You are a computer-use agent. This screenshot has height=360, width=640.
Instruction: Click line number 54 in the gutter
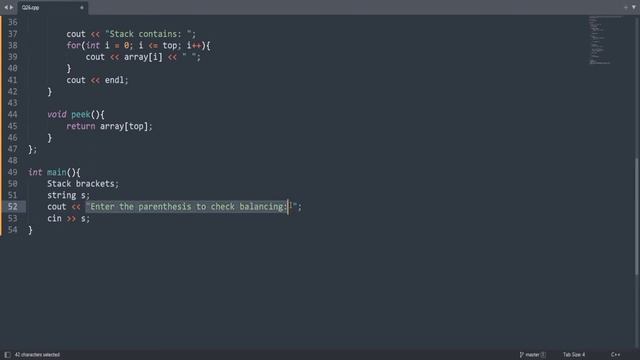[x=13, y=230]
